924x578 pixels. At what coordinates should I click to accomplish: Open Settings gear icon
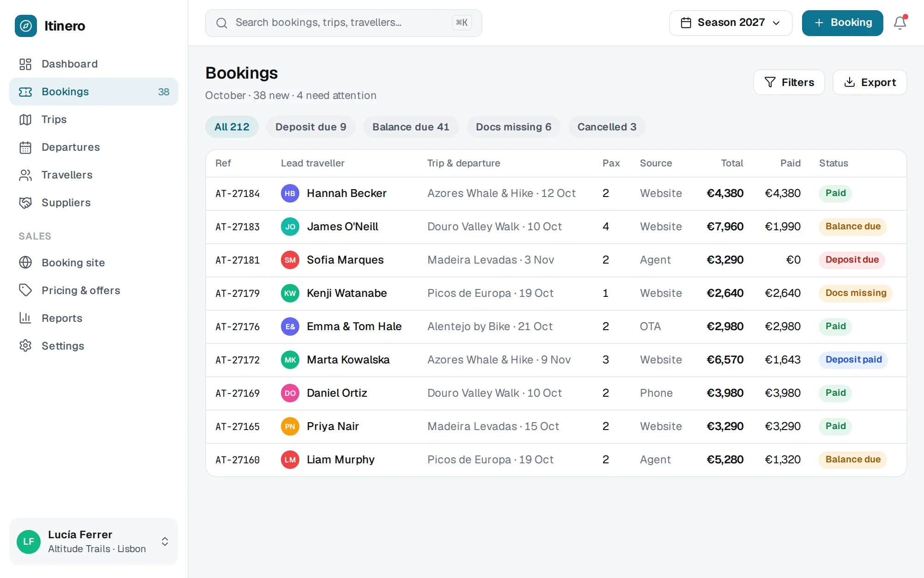click(x=25, y=346)
